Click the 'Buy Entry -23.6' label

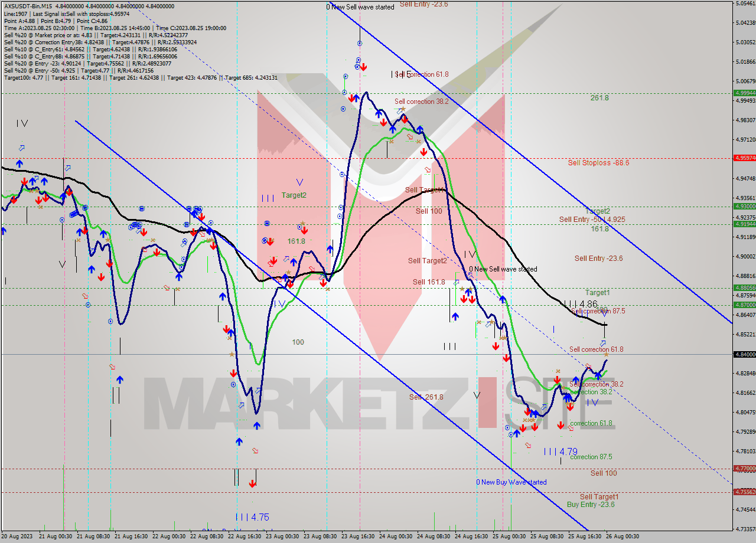click(591, 504)
